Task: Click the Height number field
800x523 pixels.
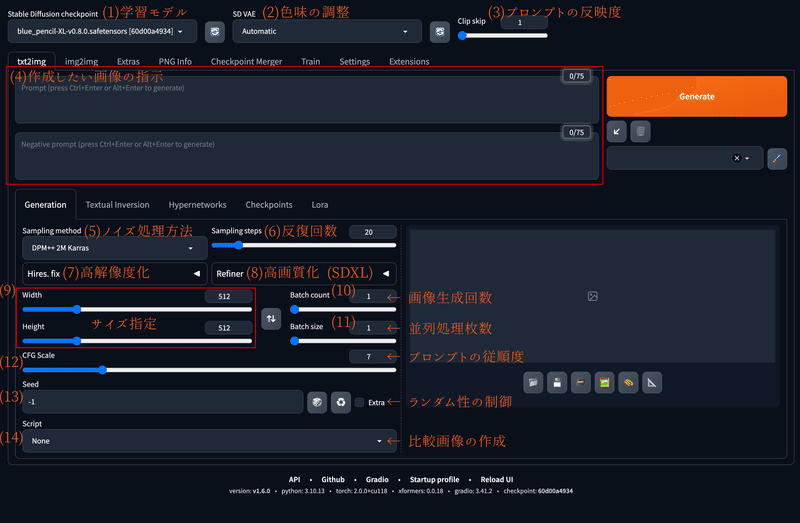Action: pyautogui.click(x=229, y=328)
